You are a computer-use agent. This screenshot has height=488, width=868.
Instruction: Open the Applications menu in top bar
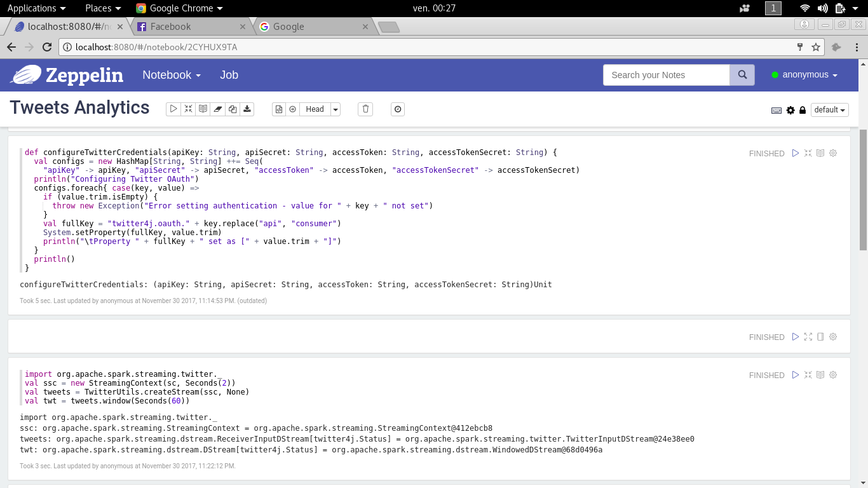36,8
